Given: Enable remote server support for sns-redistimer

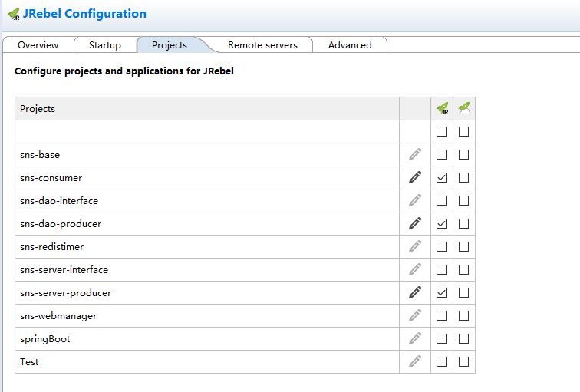Looking at the screenshot, I should click(x=463, y=246).
